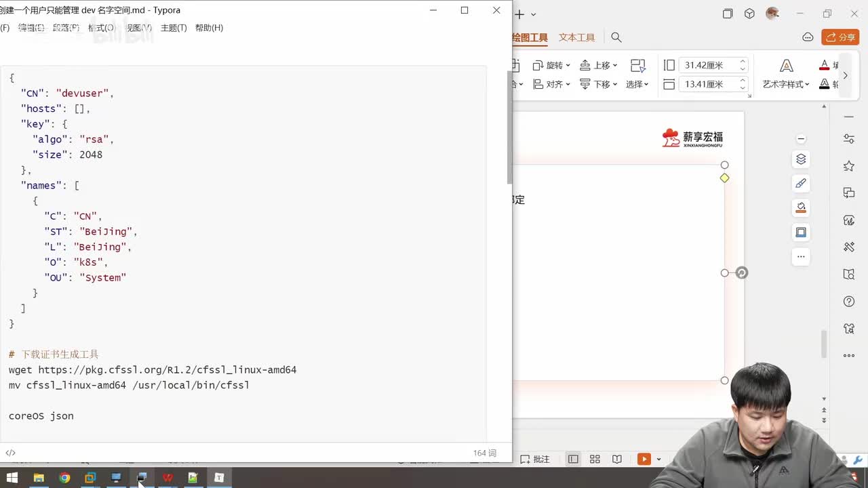868x488 pixels.
Task: Click the WPS vertical scrollbar thumb
Action: 824,344
